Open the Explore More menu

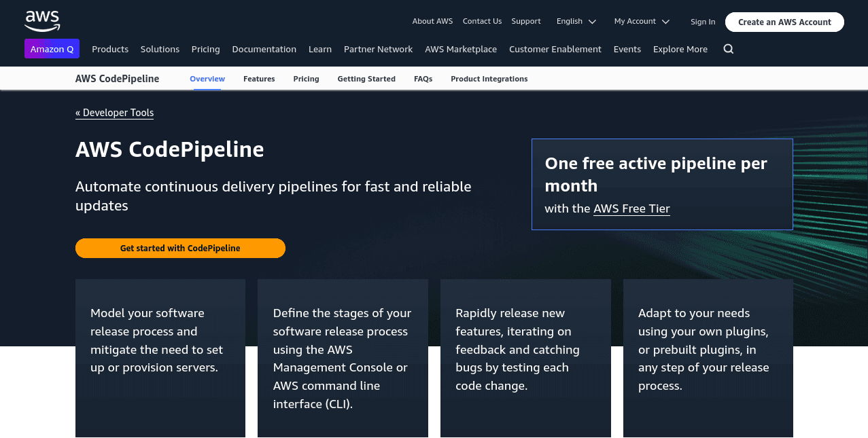click(x=680, y=49)
